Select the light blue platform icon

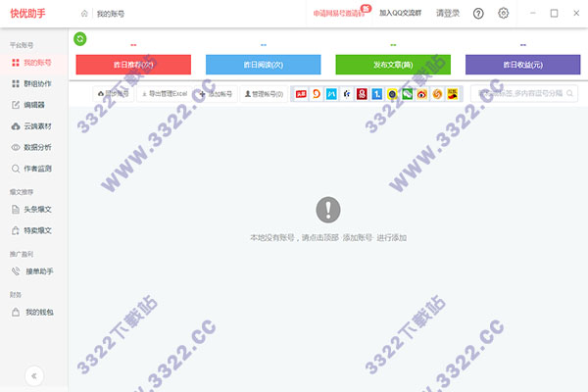[x=331, y=94]
